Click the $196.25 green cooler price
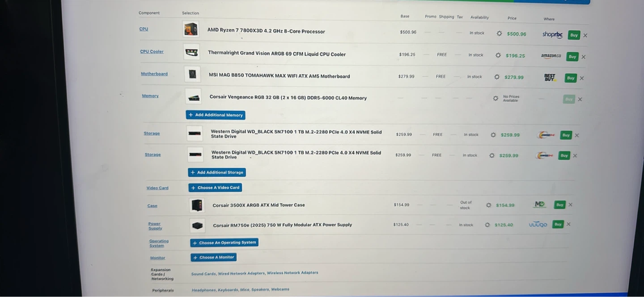The width and height of the screenshot is (644, 297). [x=515, y=56]
